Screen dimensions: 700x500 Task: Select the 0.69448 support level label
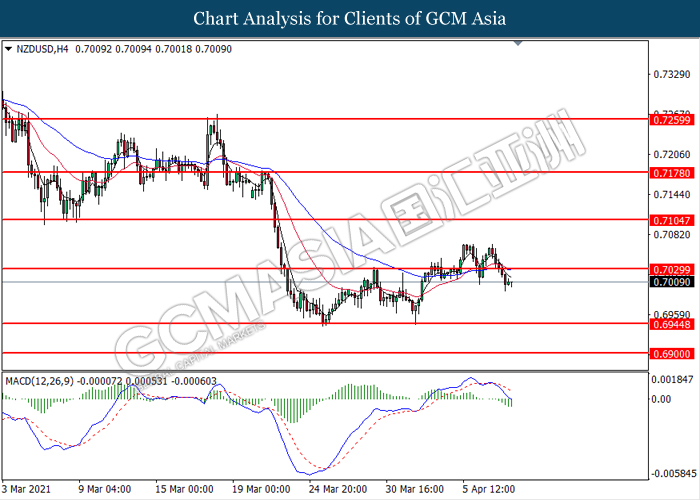point(668,324)
